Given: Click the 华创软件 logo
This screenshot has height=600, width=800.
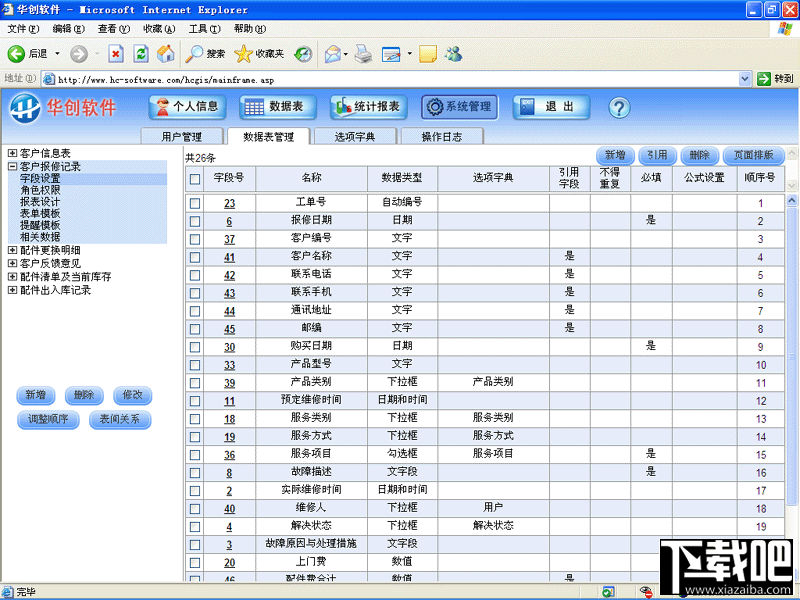Looking at the screenshot, I should coord(63,108).
